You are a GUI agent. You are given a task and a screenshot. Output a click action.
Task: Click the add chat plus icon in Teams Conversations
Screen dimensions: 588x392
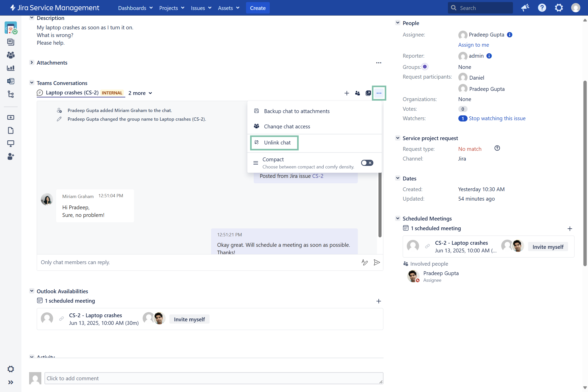pyautogui.click(x=347, y=93)
